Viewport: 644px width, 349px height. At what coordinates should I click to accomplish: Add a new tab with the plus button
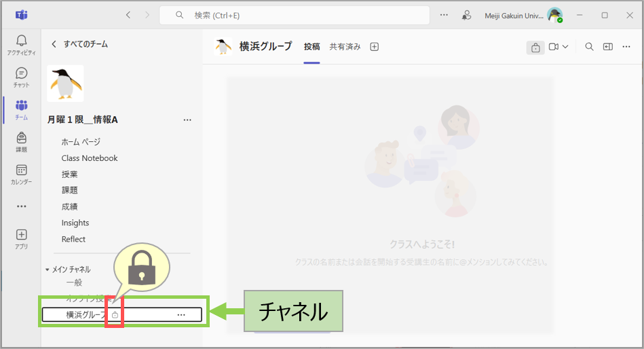click(374, 47)
